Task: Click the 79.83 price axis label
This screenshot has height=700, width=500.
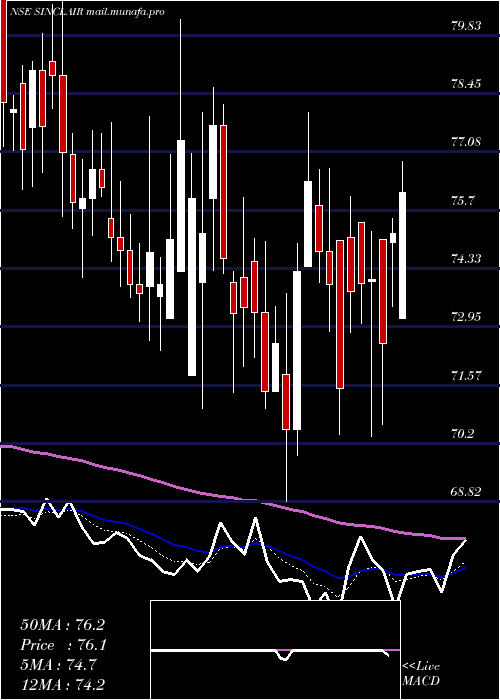Action: tap(466, 25)
